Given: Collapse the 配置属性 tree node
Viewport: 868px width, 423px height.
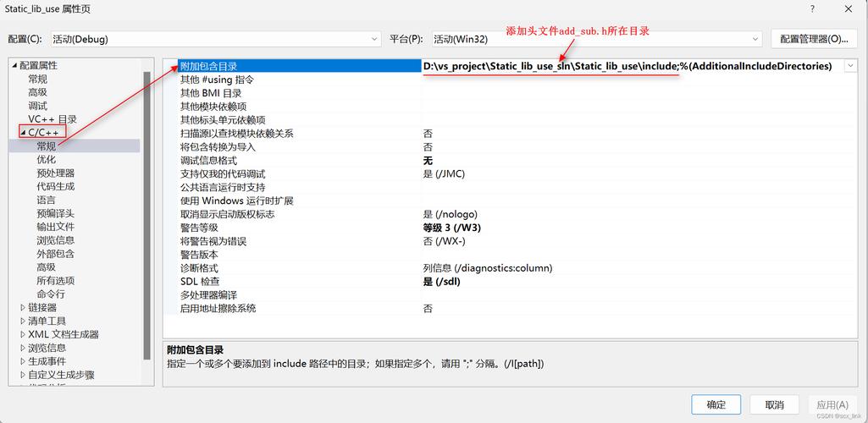Looking at the screenshot, I should (15, 66).
